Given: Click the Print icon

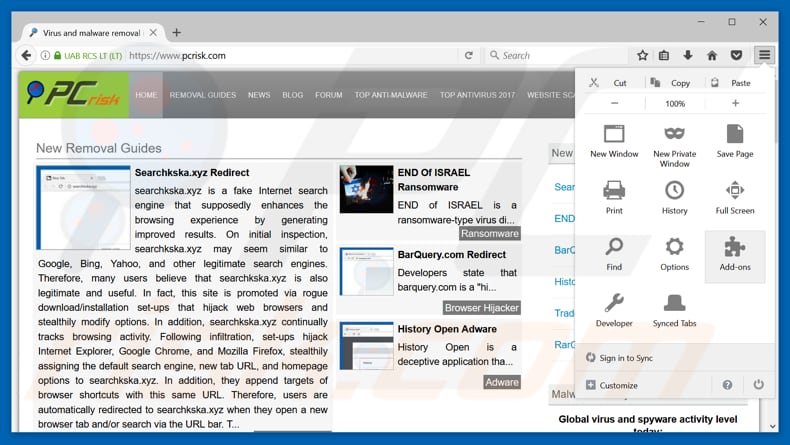Looking at the screenshot, I should pos(614,190).
